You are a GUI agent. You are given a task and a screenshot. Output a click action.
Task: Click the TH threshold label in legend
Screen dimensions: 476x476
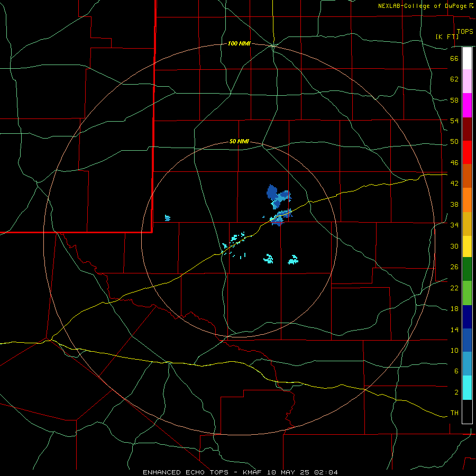click(454, 413)
